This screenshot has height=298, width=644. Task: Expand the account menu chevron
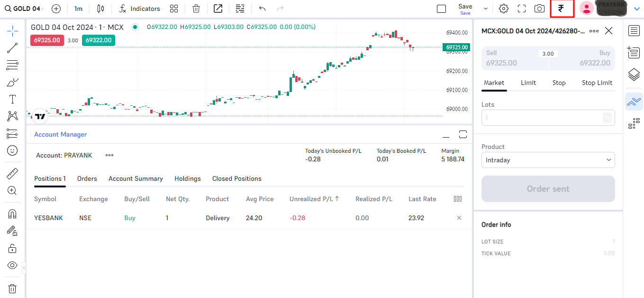click(636, 9)
